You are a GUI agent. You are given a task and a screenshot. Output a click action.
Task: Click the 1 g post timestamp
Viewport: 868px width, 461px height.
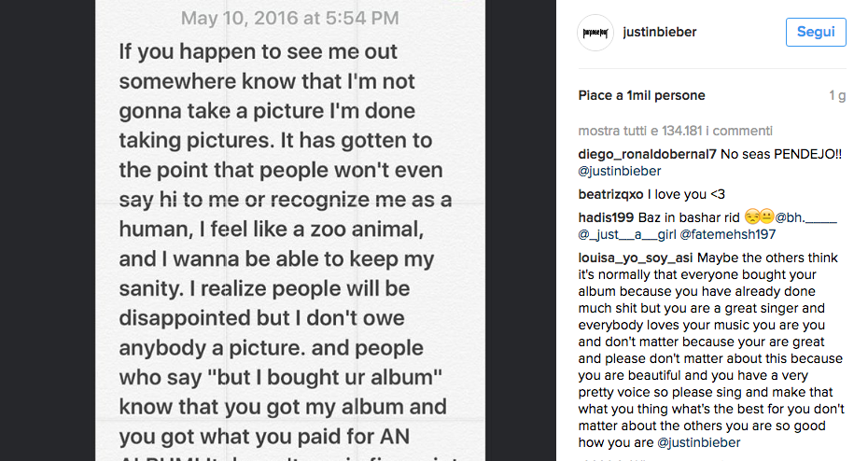837,95
